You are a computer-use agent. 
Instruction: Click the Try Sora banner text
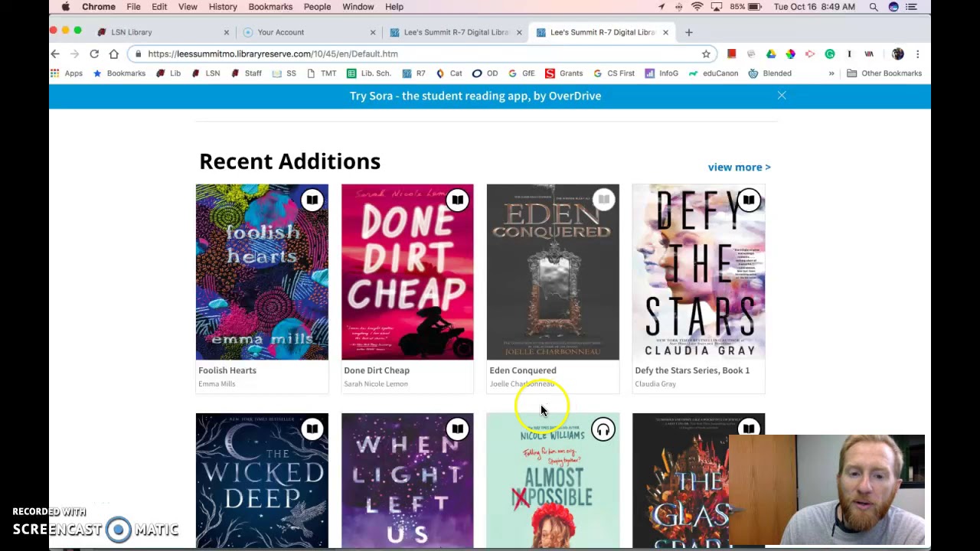point(475,96)
